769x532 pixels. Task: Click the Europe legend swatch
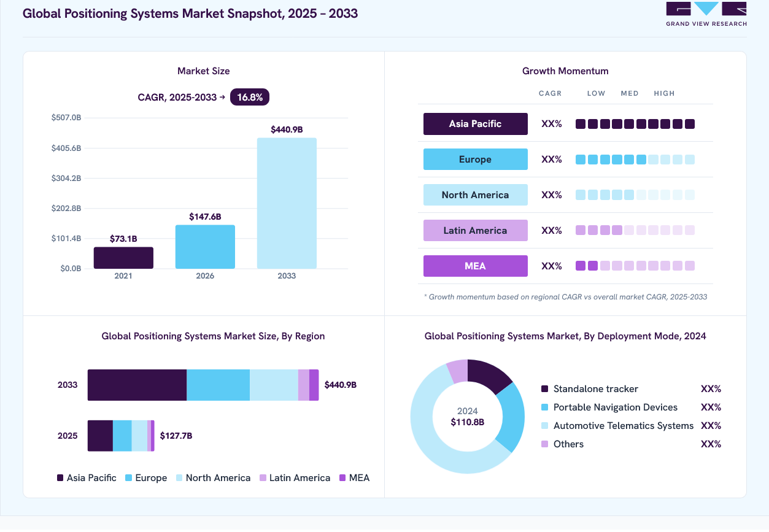click(x=129, y=478)
